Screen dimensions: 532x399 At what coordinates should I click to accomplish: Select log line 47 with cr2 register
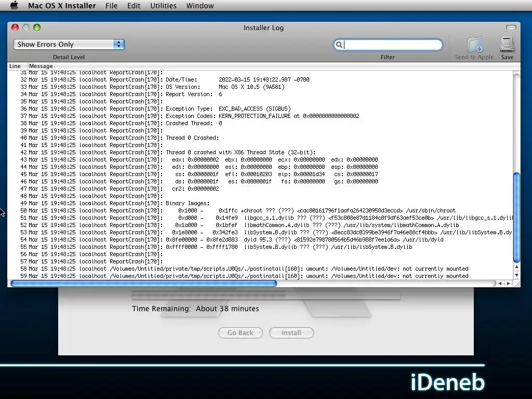260,189
